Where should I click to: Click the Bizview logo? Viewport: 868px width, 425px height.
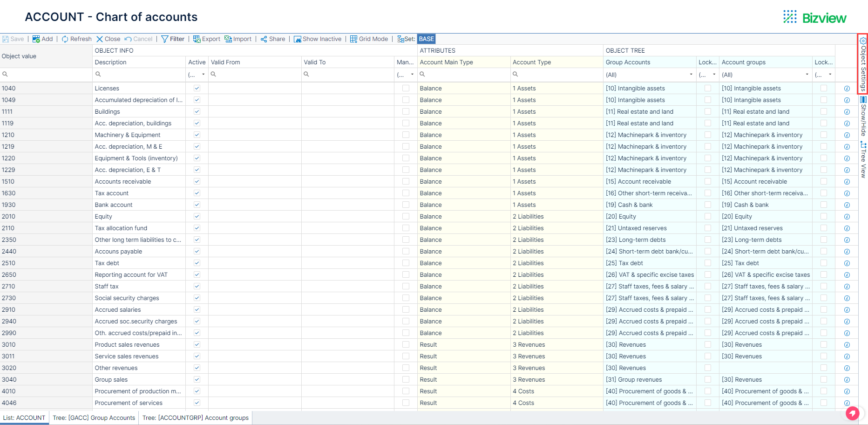pyautogui.click(x=814, y=18)
